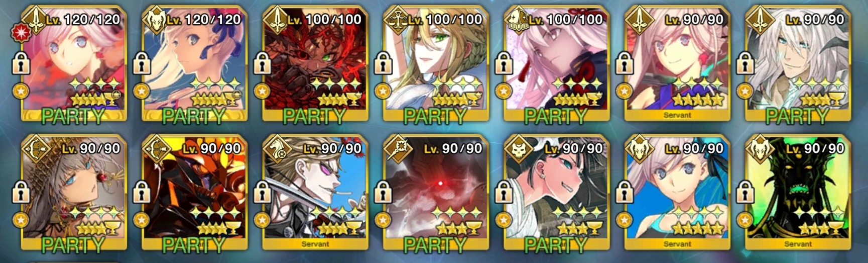
Task: Tap the Archer bow class icon on the silver-haired girl card
Action: pyautogui.click(x=35, y=149)
